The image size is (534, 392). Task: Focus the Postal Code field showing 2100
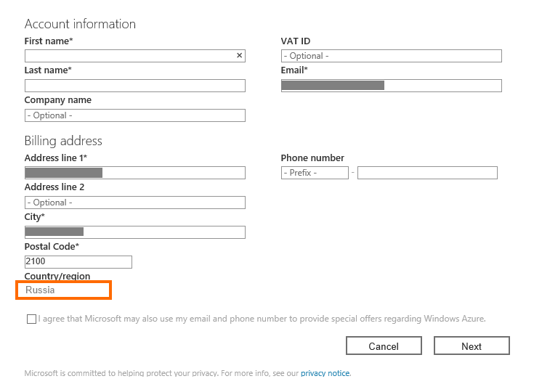click(78, 262)
